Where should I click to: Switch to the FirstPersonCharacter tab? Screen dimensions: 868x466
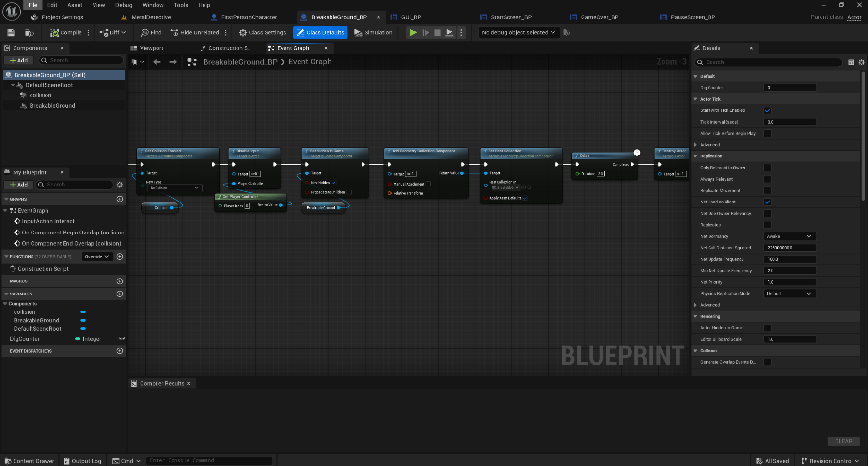[249, 17]
